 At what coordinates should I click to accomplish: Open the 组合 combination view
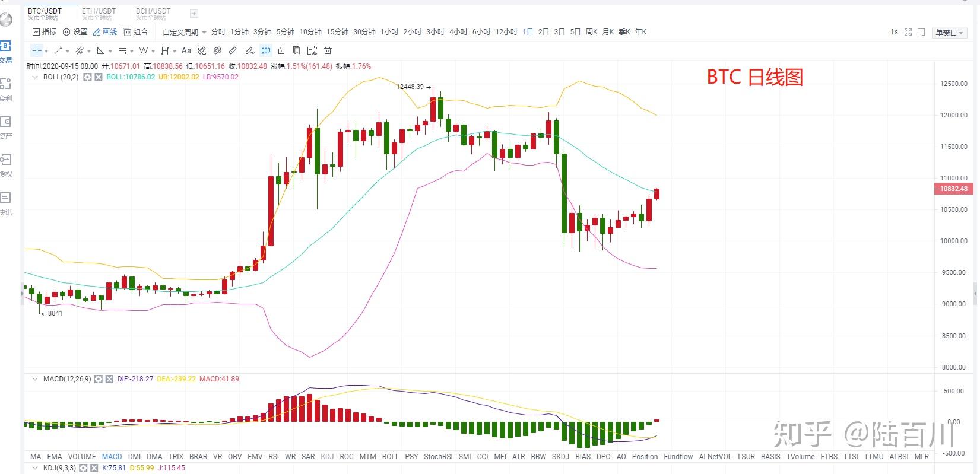135,32
